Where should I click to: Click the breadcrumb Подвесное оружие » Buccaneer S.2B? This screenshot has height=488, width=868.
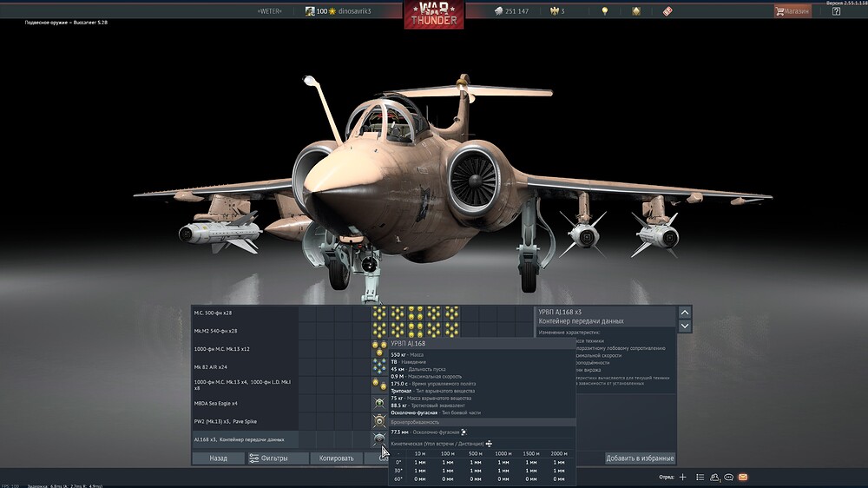pyautogui.click(x=66, y=23)
